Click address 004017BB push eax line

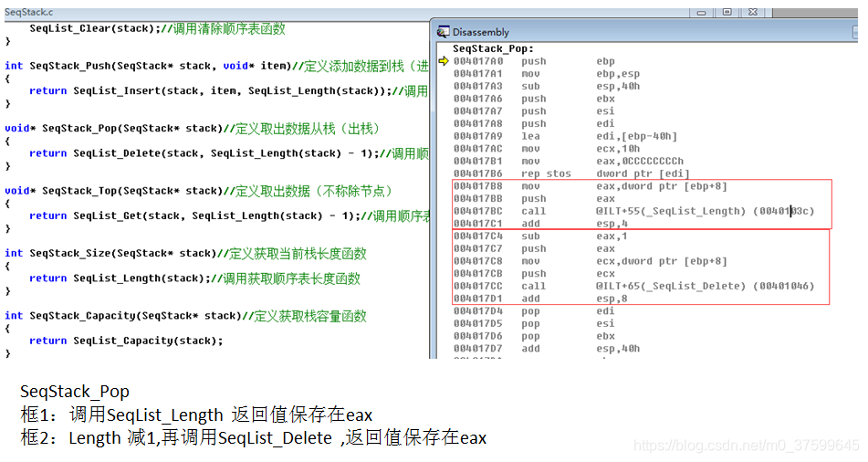[x=534, y=199]
